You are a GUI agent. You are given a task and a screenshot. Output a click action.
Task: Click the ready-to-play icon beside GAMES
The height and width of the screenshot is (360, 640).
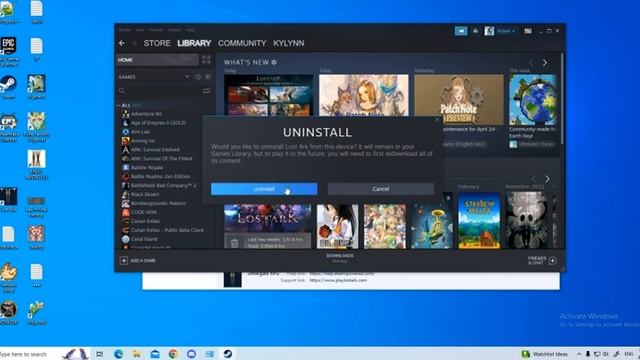click(x=208, y=77)
